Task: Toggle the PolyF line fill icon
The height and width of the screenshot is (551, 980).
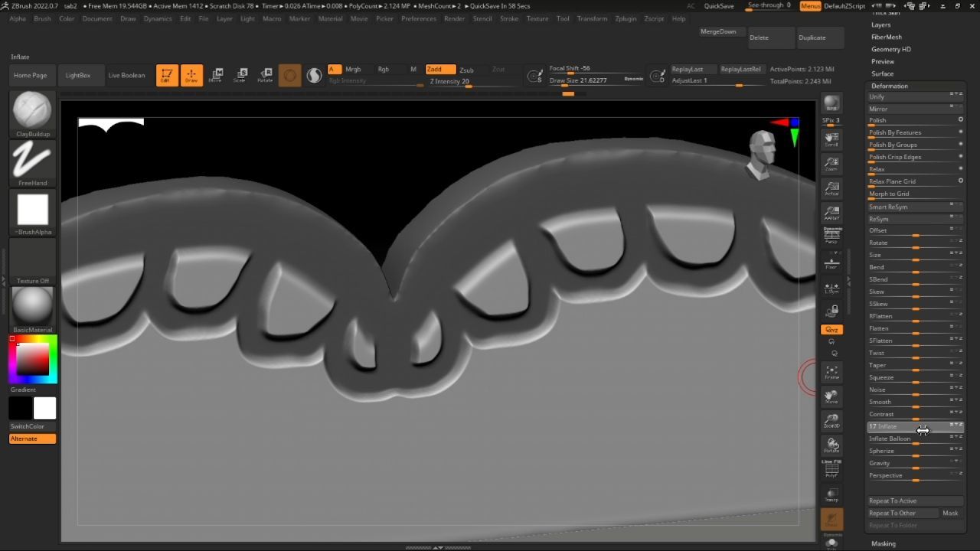Action: [x=831, y=469]
